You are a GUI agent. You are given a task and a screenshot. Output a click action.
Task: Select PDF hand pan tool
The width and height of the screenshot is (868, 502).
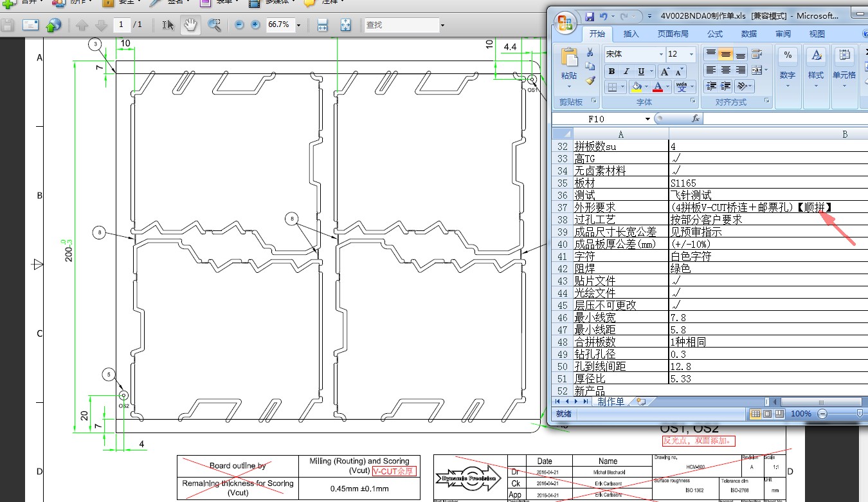[x=190, y=25]
